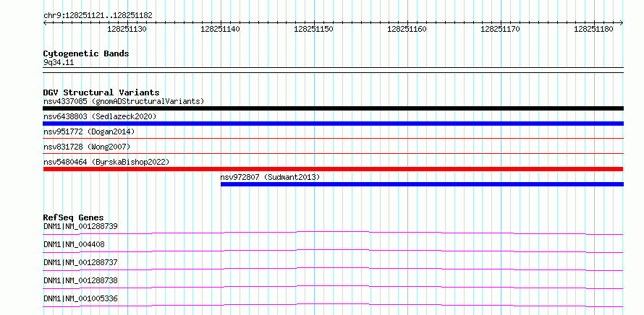The image size is (644, 315).
Task: Click ruler position 128251180
Action: click(593, 29)
